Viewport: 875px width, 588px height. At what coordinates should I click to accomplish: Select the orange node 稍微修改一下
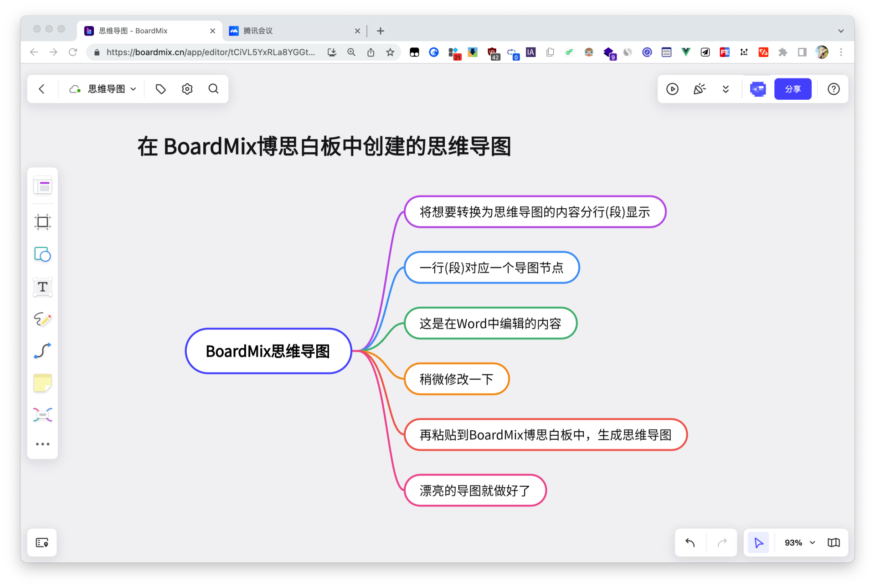457,379
